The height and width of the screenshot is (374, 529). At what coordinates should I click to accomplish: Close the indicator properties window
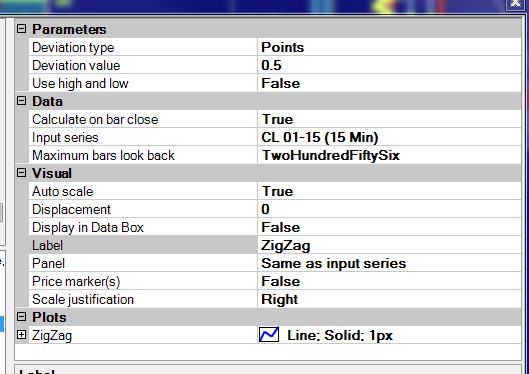(x=516, y=3)
